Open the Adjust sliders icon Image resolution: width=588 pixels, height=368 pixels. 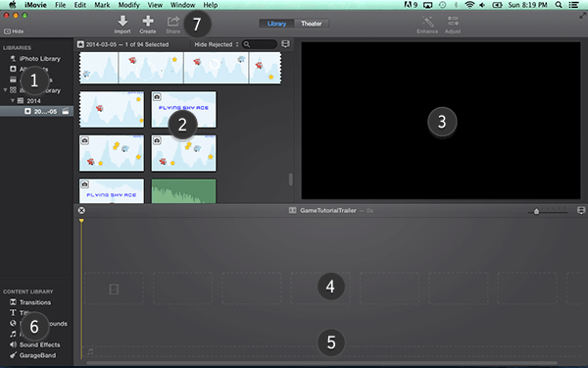(x=453, y=21)
